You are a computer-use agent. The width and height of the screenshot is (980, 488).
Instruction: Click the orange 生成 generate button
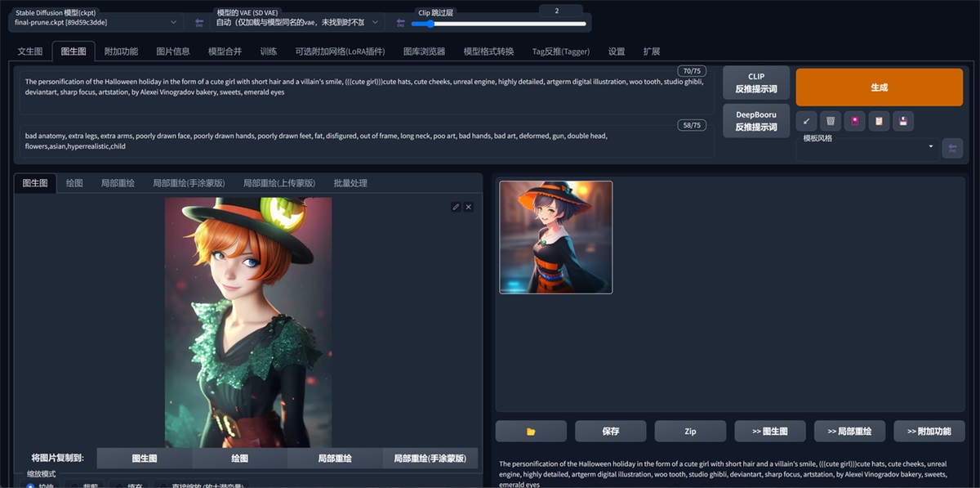tap(878, 87)
